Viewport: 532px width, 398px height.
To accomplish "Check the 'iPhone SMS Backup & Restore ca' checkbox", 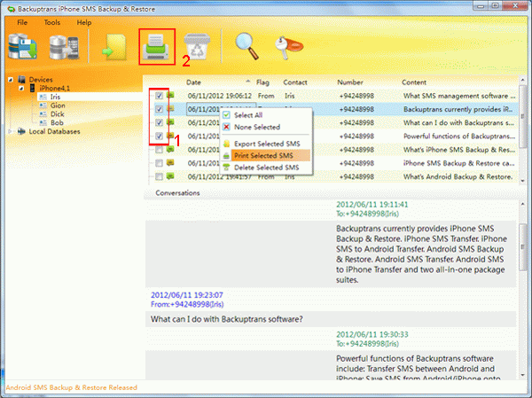I will (159, 163).
